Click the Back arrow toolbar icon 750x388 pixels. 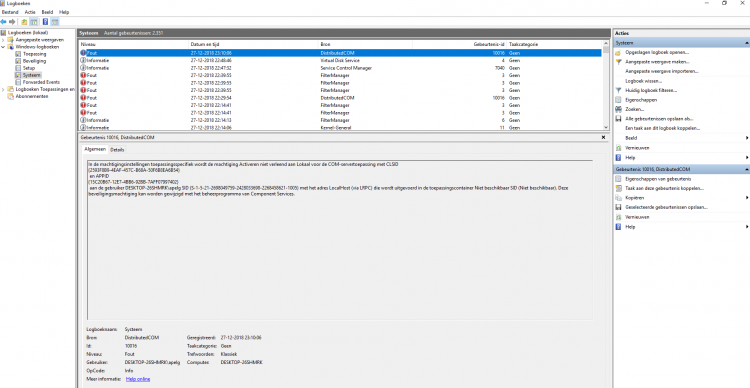click(4, 22)
